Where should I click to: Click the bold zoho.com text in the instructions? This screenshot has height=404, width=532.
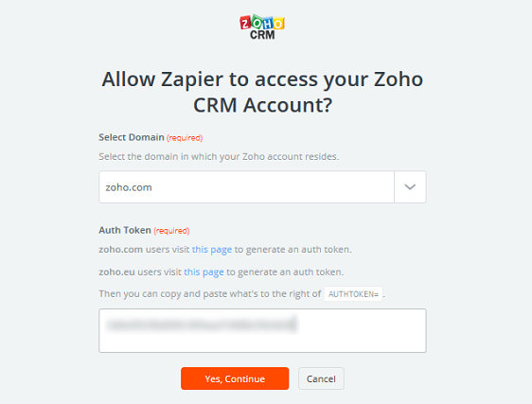[x=121, y=250]
